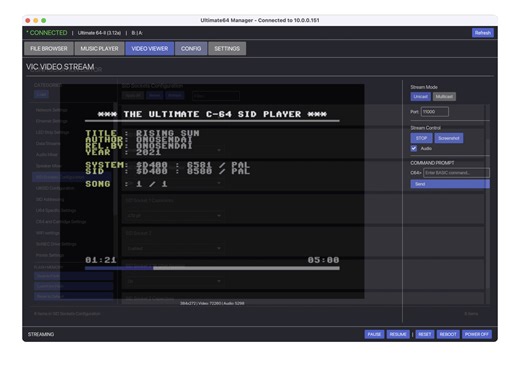Viewport: 520px width, 371px height.
Task: Stop the video stream
Action: tap(421, 138)
